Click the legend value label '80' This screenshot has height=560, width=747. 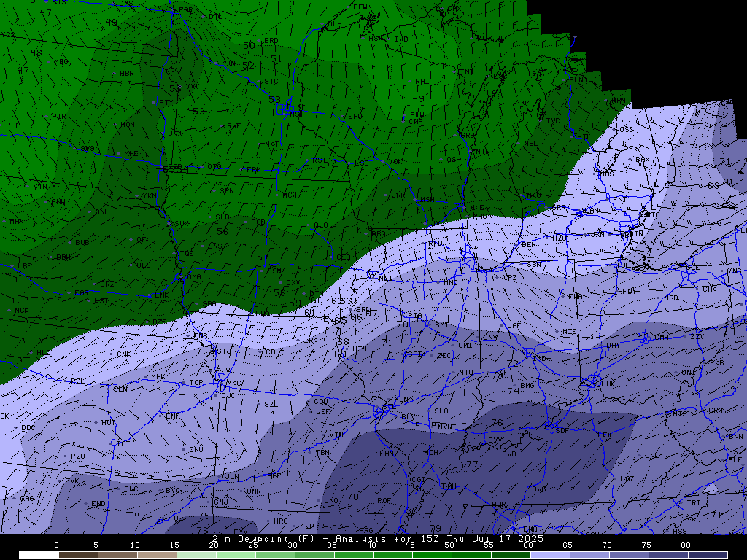point(685,545)
